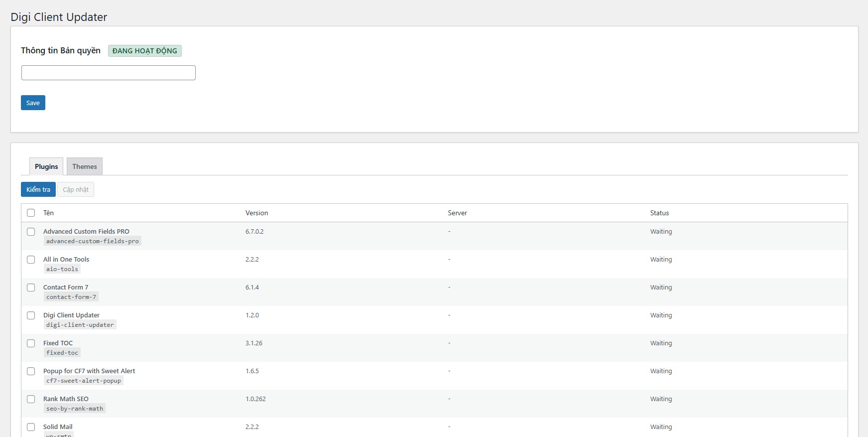Mark the Popup for CF7 checkbox
The height and width of the screenshot is (437, 868).
31,371
